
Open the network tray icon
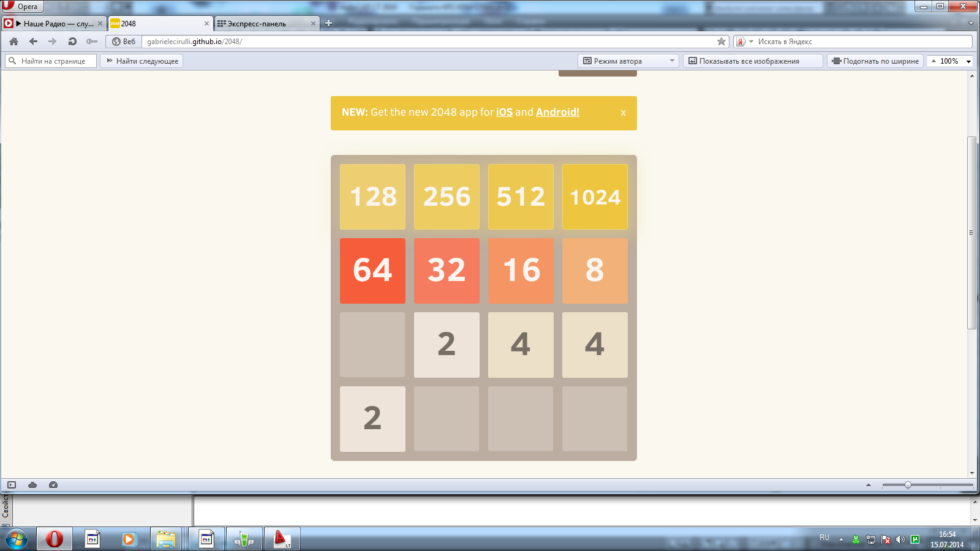pos(870,539)
